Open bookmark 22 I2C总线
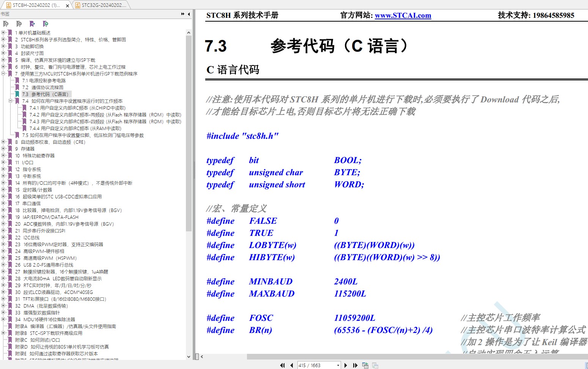 point(27,237)
